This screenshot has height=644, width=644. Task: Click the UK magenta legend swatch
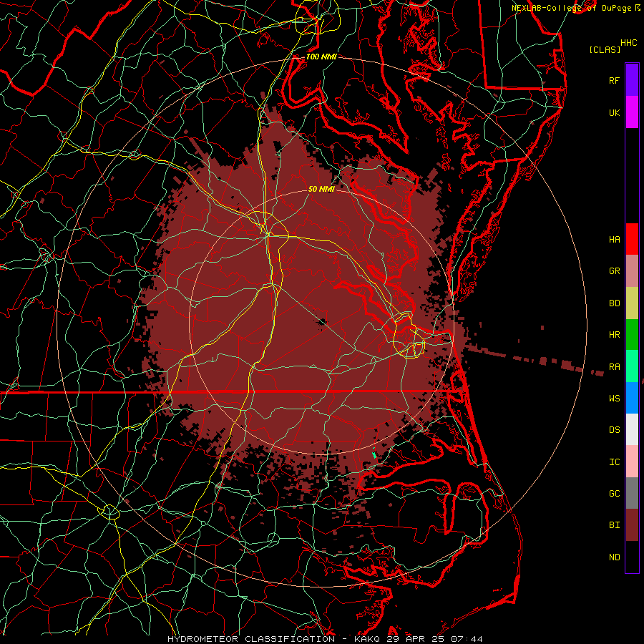click(632, 112)
